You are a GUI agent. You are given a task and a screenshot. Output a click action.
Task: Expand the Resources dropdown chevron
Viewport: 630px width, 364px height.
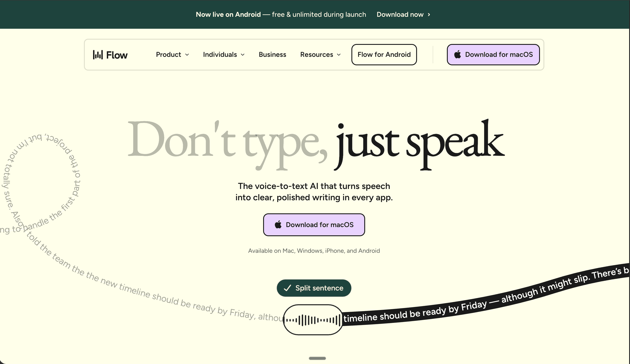click(339, 55)
